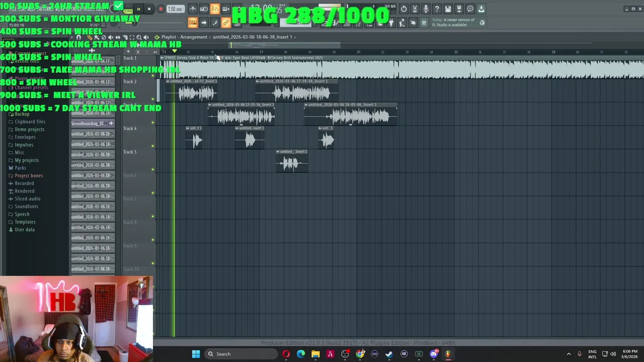The width and height of the screenshot is (644, 362).
Task: Open render audio file icon
Action: 459,9
